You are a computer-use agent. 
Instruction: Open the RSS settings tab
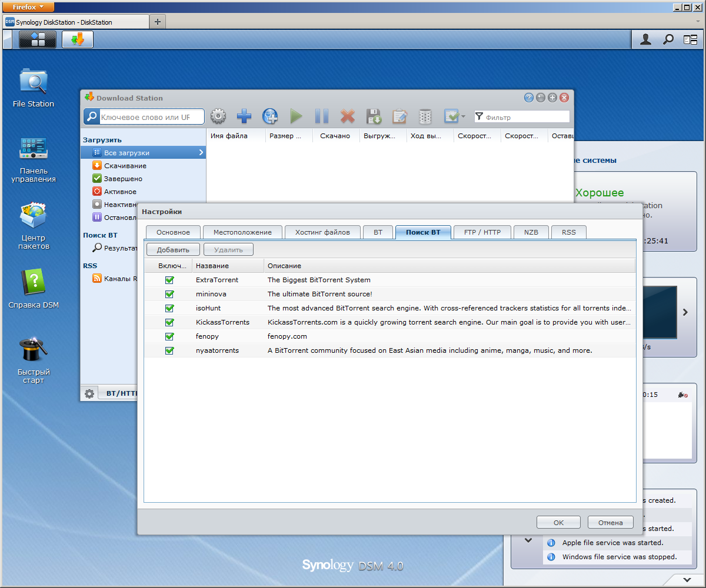568,232
